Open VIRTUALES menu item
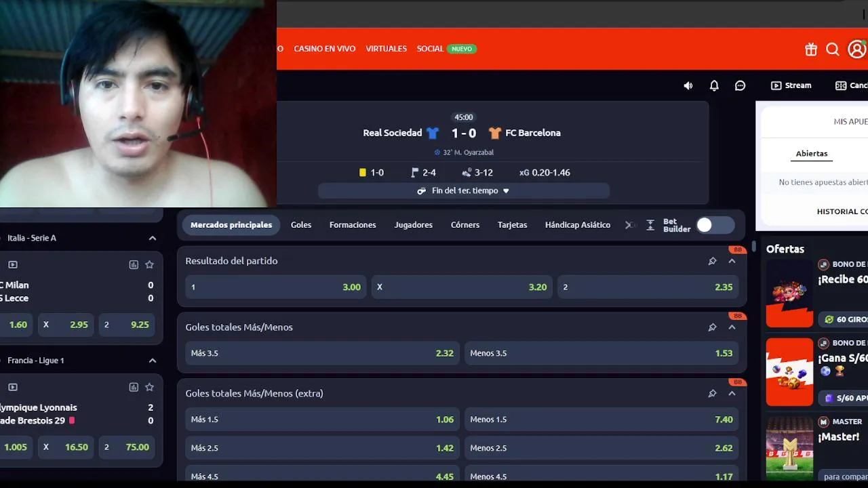 point(387,49)
